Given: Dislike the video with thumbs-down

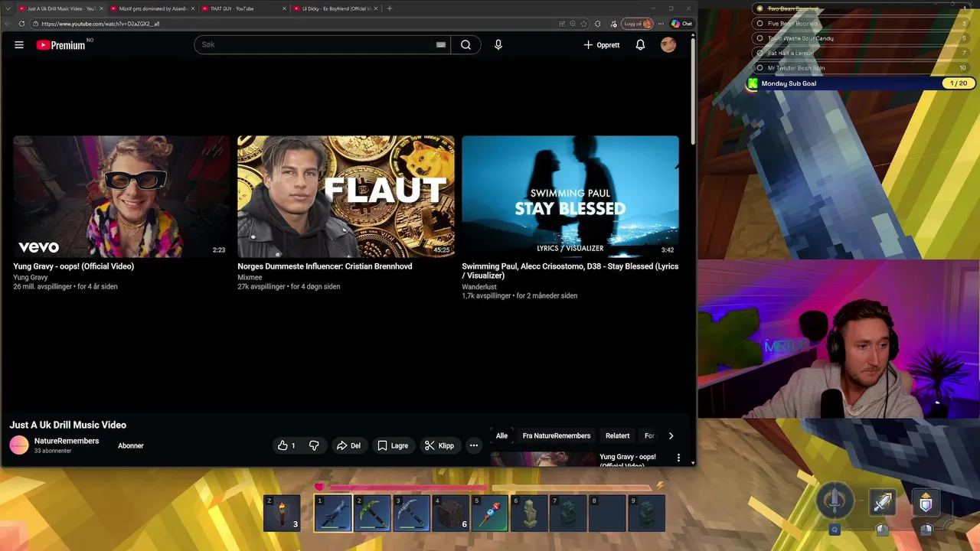Looking at the screenshot, I should click(x=314, y=445).
